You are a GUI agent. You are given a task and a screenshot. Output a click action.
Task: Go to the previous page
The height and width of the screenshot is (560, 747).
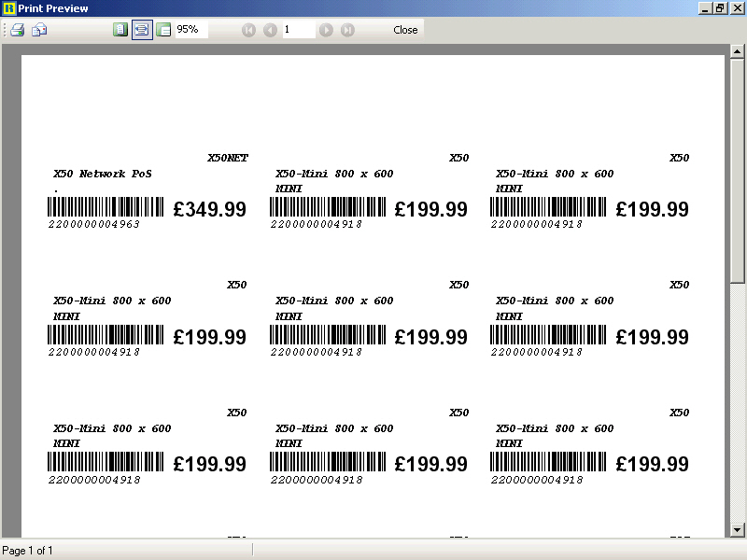(270, 30)
